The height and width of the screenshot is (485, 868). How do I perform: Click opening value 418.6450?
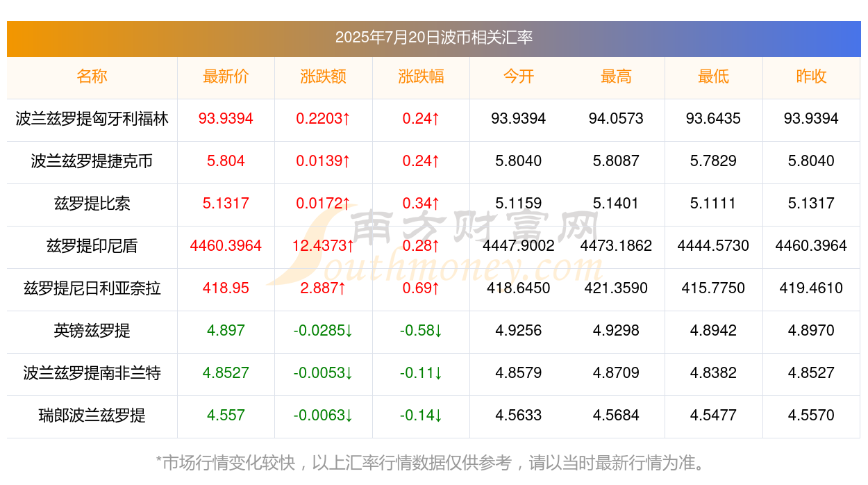[519, 288]
